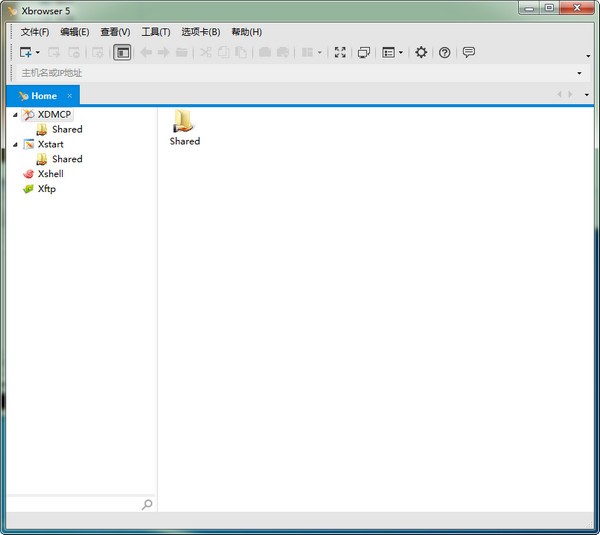Open the tab list dropdown arrow
600x535 pixels.
click(x=587, y=95)
